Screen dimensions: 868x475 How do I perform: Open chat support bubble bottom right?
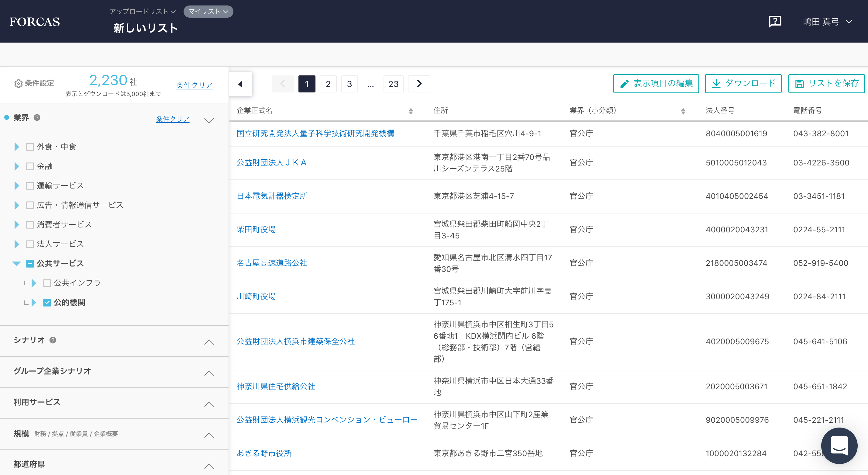(x=839, y=446)
